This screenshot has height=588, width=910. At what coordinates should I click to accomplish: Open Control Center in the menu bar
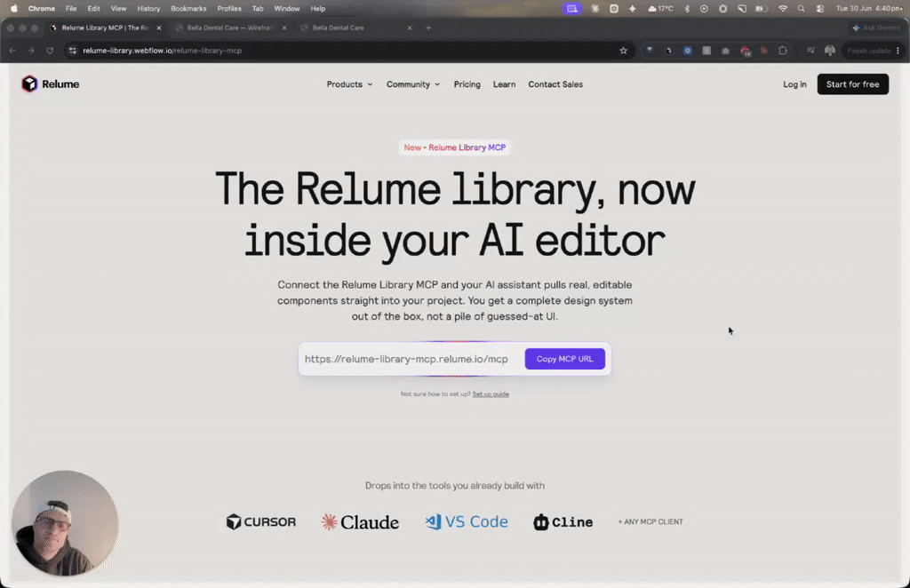(820, 9)
